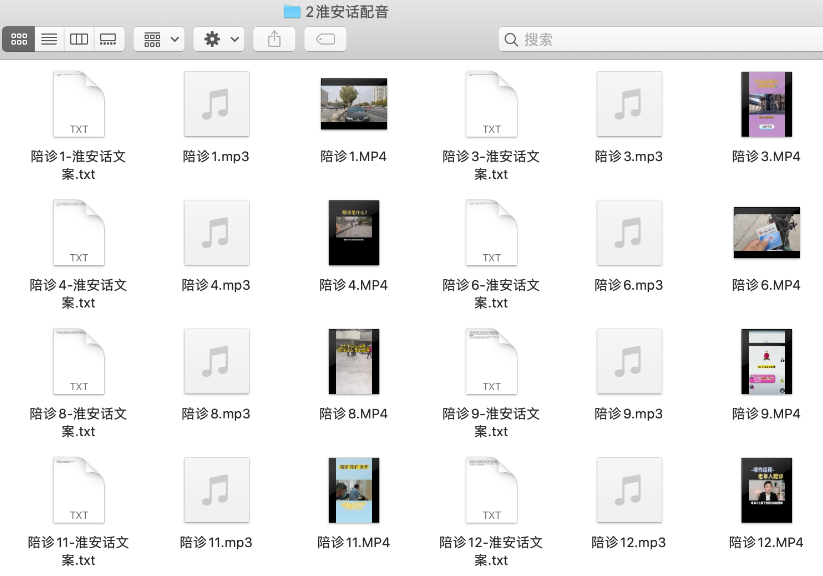
Task: Switch to gallery view mode
Action: [109, 39]
